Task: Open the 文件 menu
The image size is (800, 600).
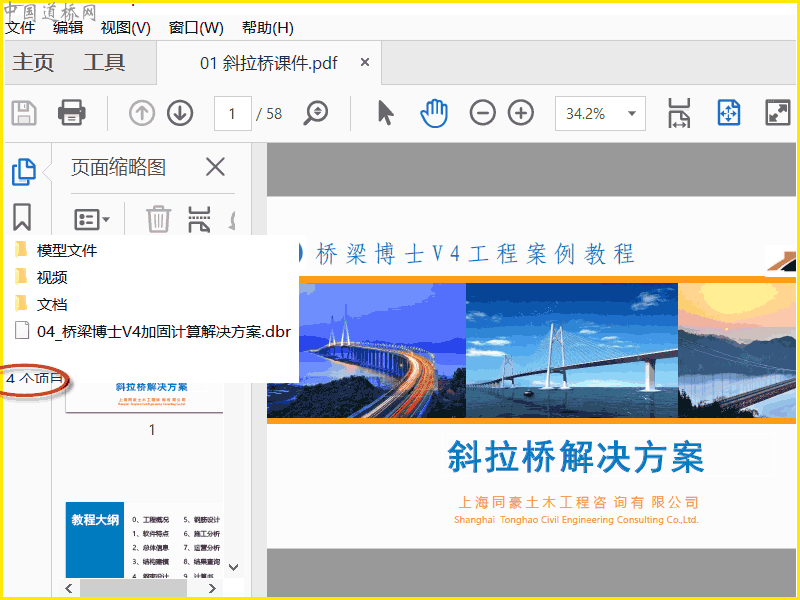Action: (20, 28)
